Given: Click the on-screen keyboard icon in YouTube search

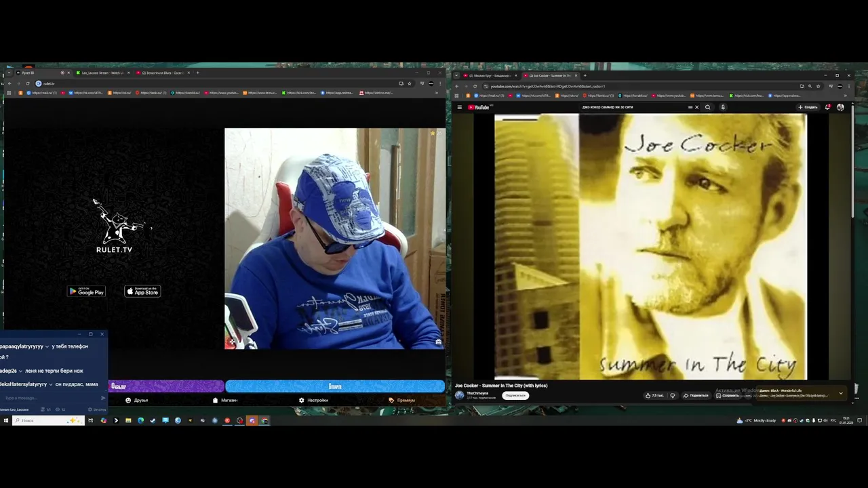Looking at the screenshot, I should point(690,107).
